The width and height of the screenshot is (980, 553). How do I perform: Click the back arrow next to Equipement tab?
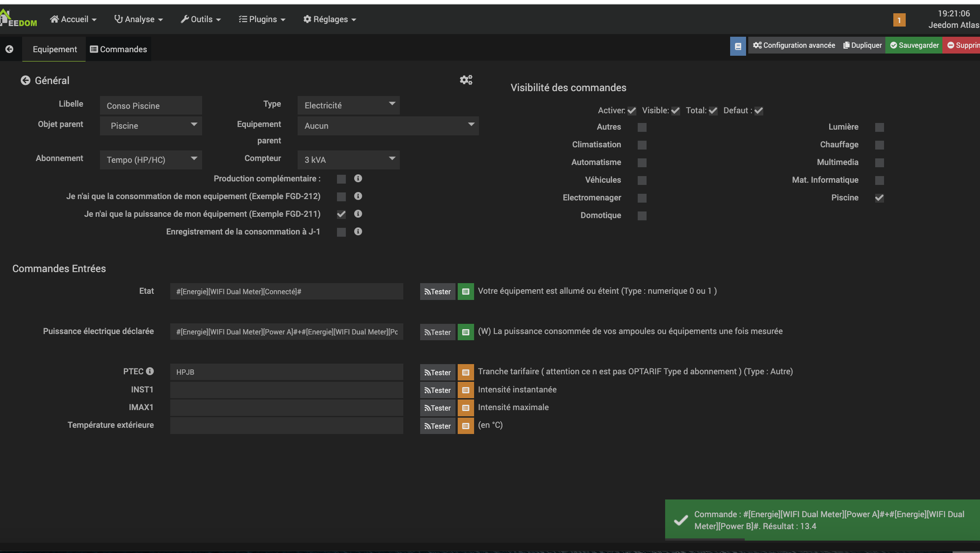coord(9,49)
